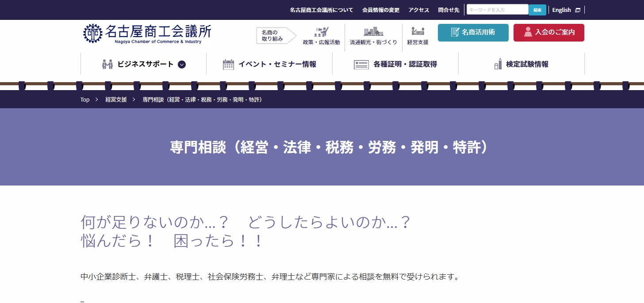Navigate to 経営支援 in the breadcrumb

(x=116, y=100)
